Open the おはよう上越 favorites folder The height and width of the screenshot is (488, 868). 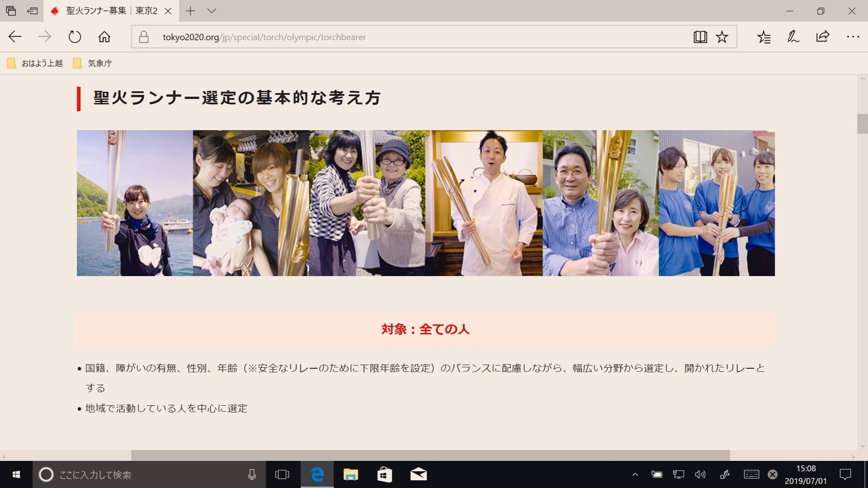tap(35, 63)
